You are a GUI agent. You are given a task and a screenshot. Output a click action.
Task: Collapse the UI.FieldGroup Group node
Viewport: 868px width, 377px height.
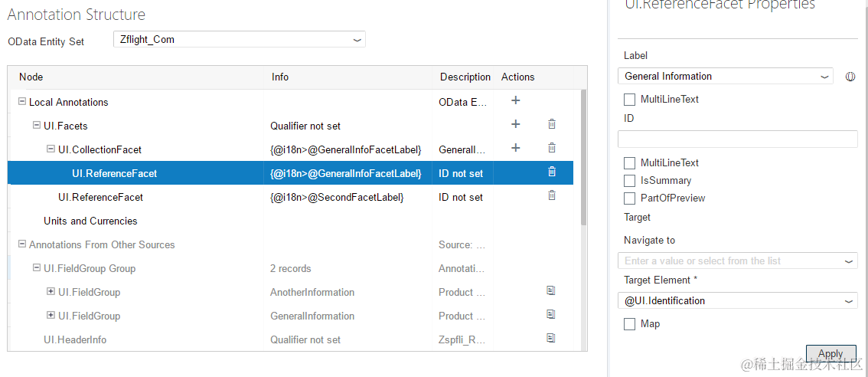pyautogui.click(x=37, y=267)
